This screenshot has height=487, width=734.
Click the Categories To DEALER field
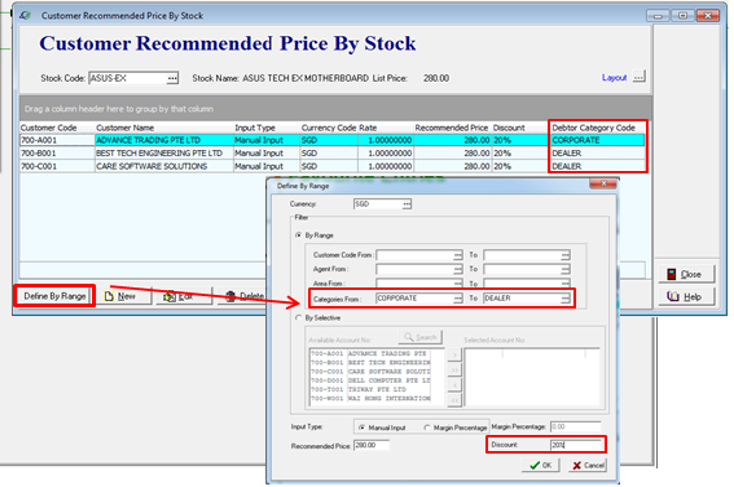tap(522, 298)
